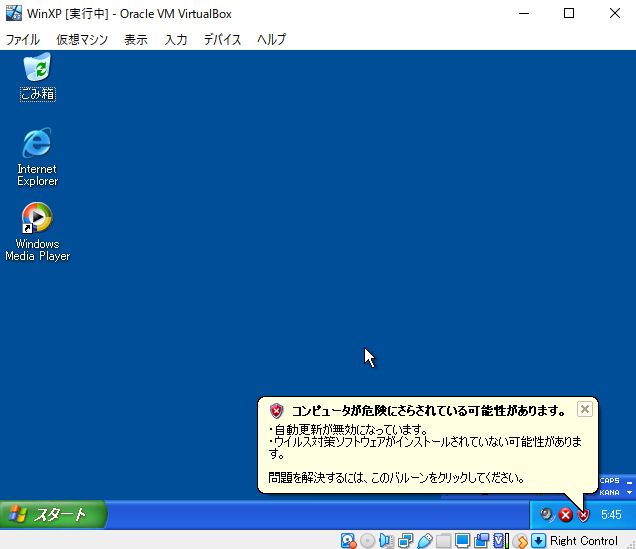
Task: Maximize the VirtualBox window
Action: pos(569,13)
